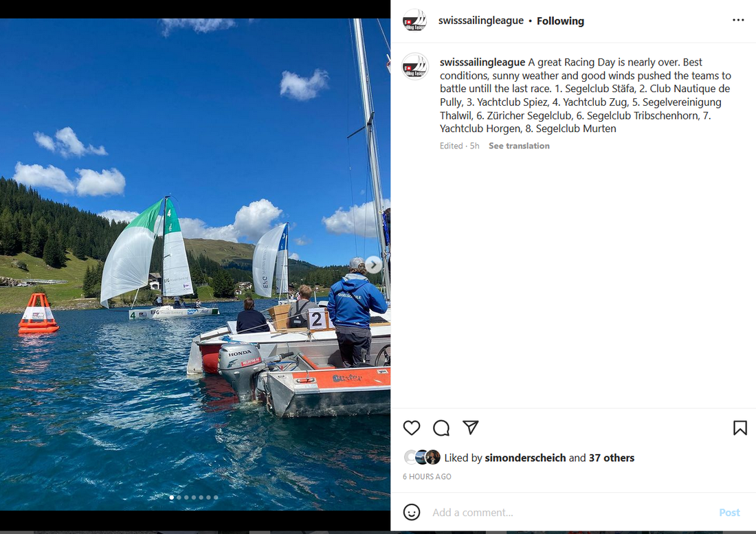Open swisssailingleague avatar beside caption
This screenshot has height=534, width=756.
click(414, 67)
